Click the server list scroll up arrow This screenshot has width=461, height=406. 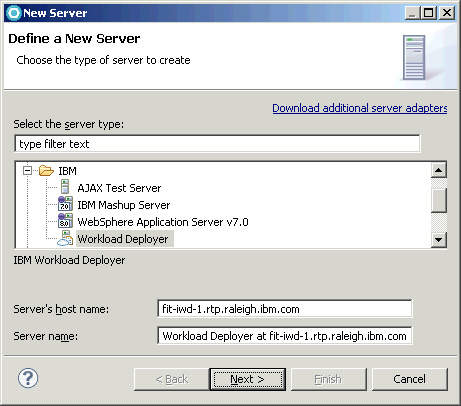[x=439, y=170]
